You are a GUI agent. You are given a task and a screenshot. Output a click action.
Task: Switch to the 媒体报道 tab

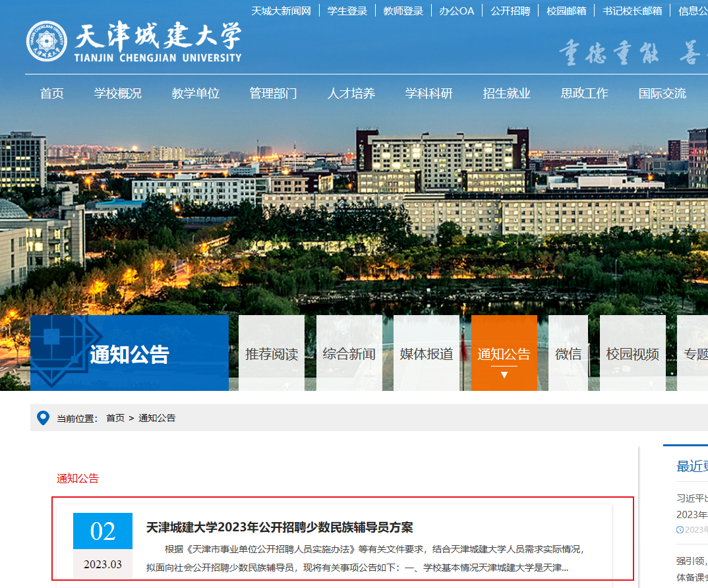click(427, 353)
